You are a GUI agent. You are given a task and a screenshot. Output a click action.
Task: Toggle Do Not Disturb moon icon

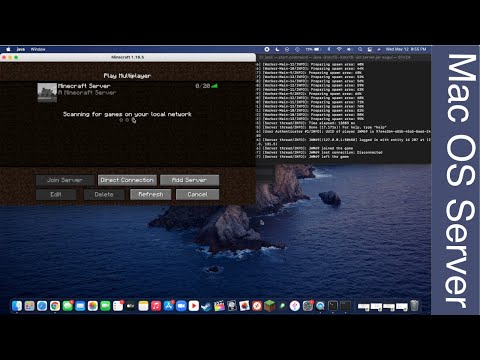pyautogui.click(x=277, y=49)
